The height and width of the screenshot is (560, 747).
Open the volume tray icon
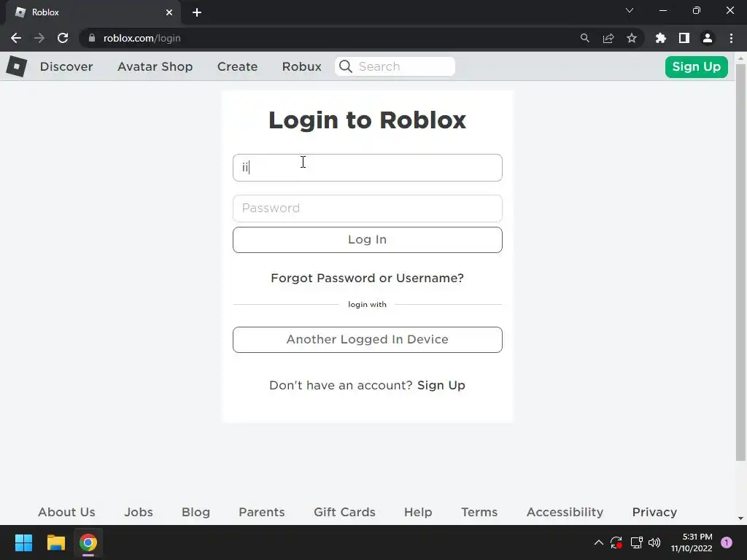pos(654,542)
